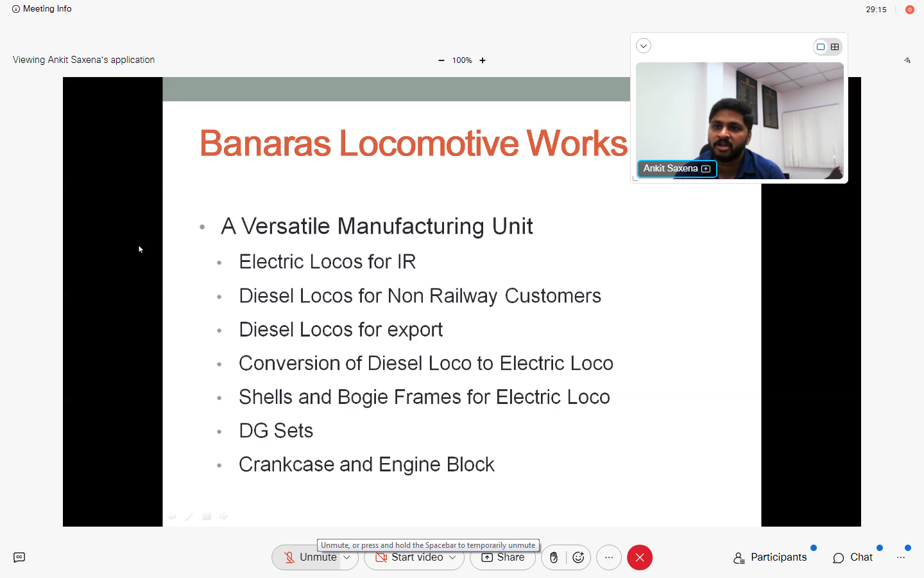
Task: Click the slide pen tool icon
Action: pos(189,516)
